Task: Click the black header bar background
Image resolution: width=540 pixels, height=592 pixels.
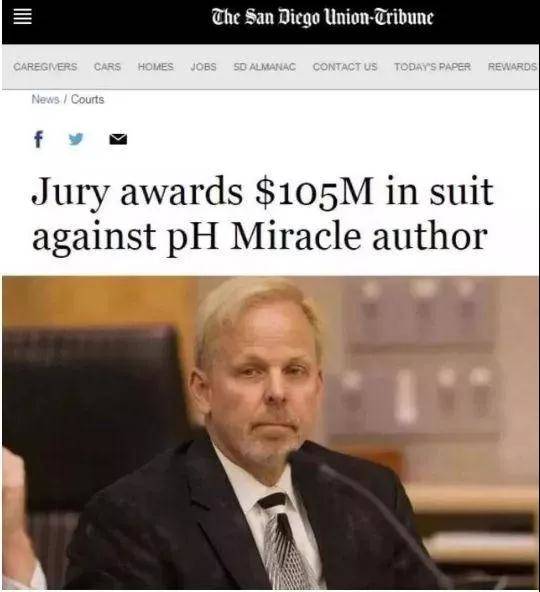Action: coord(121,22)
